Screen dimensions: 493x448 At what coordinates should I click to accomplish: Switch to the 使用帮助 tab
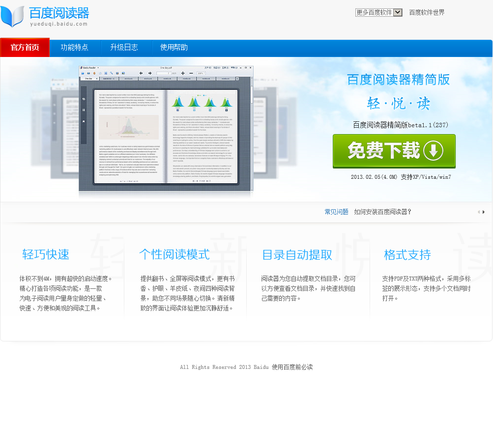coord(174,48)
